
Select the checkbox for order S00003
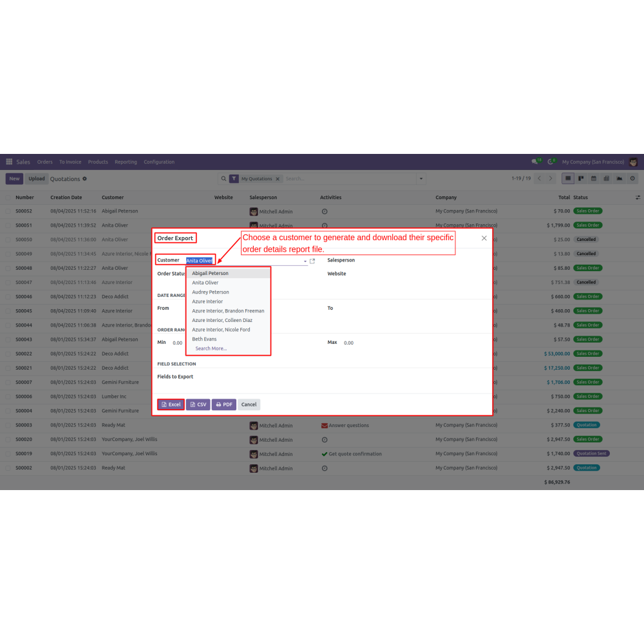tap(8, 425)
